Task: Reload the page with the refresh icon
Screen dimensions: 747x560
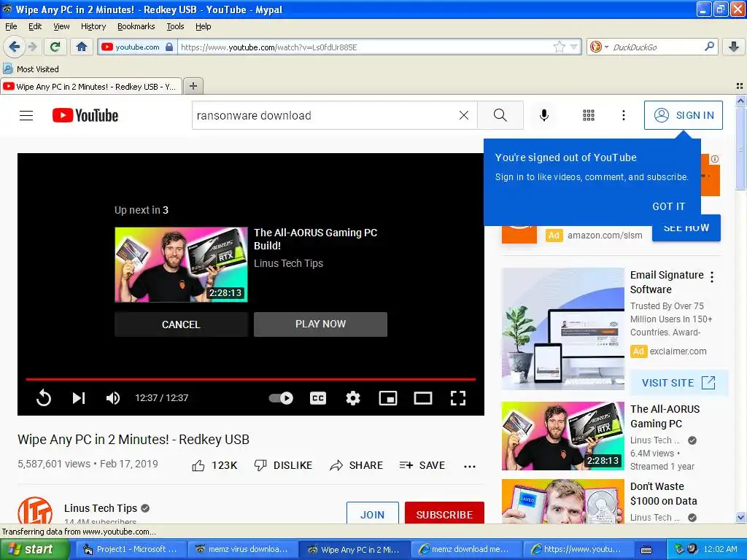Action: 55,47
